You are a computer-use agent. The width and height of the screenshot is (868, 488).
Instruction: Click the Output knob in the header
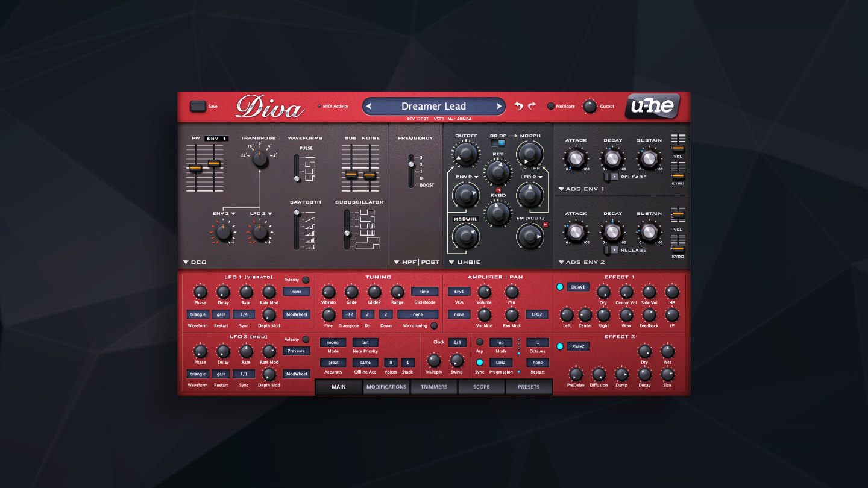point(590,107)
